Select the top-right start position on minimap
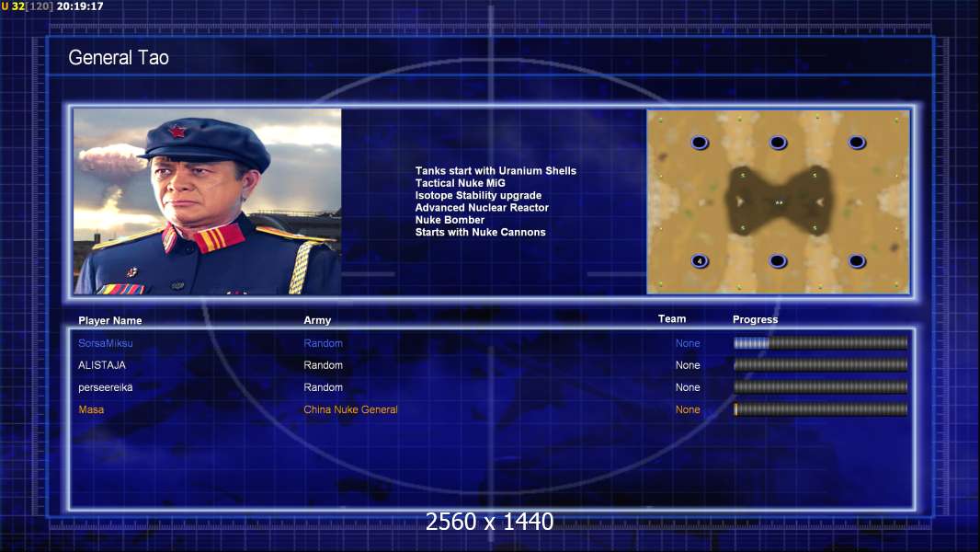Screen dimensions: 980x552 point(856,143)
